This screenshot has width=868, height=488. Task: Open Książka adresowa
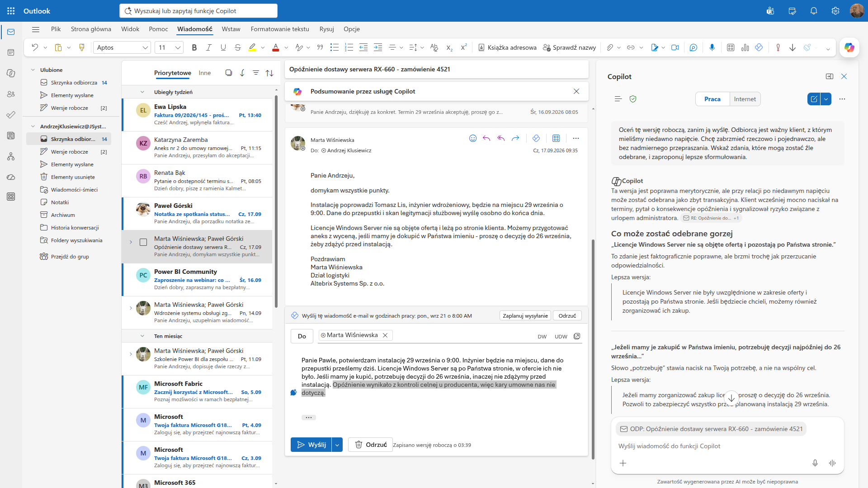pyautogui.click(x=507, y=47)
